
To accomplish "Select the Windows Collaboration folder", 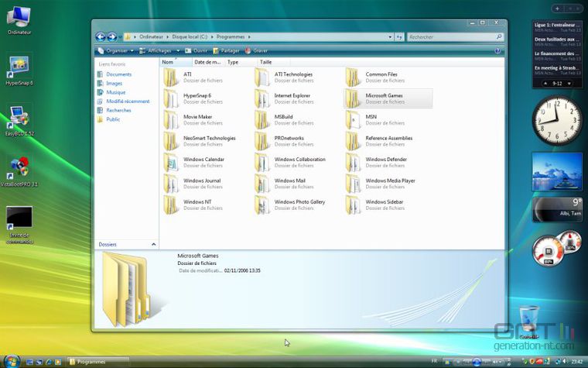I will (x=290, y=162).
